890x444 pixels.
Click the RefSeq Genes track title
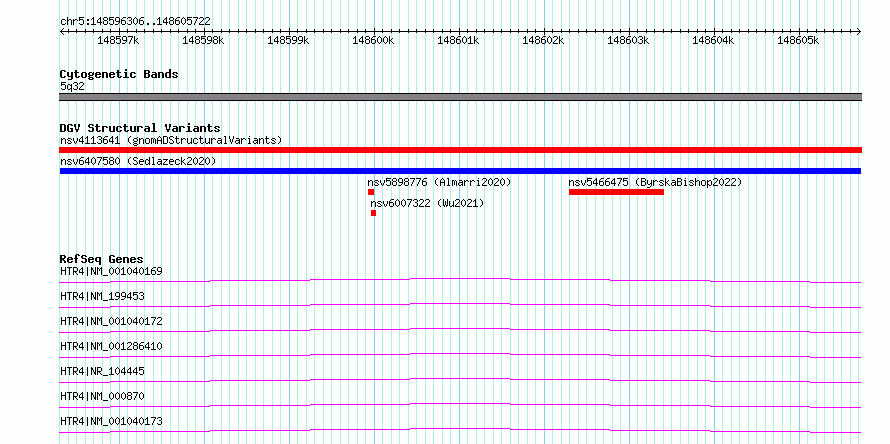[x=102, y=259]
